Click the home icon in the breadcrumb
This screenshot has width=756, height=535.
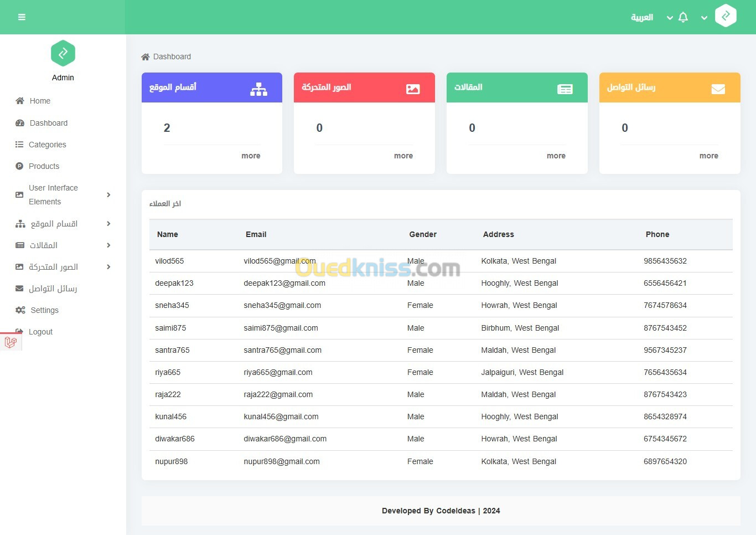146,56
